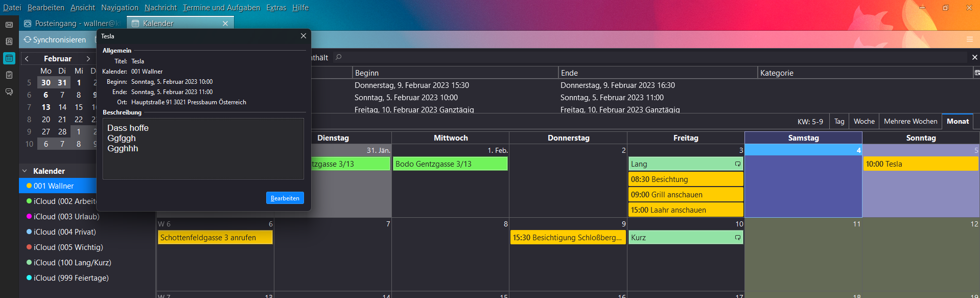Select the Calendar space icon
Screen dimensions: 980x298
[9, 58]
